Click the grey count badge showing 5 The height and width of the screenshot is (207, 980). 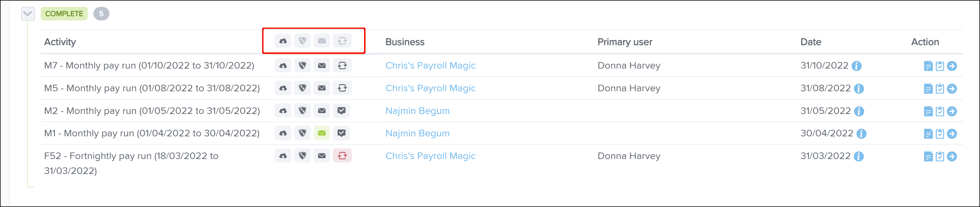[101, 14]
